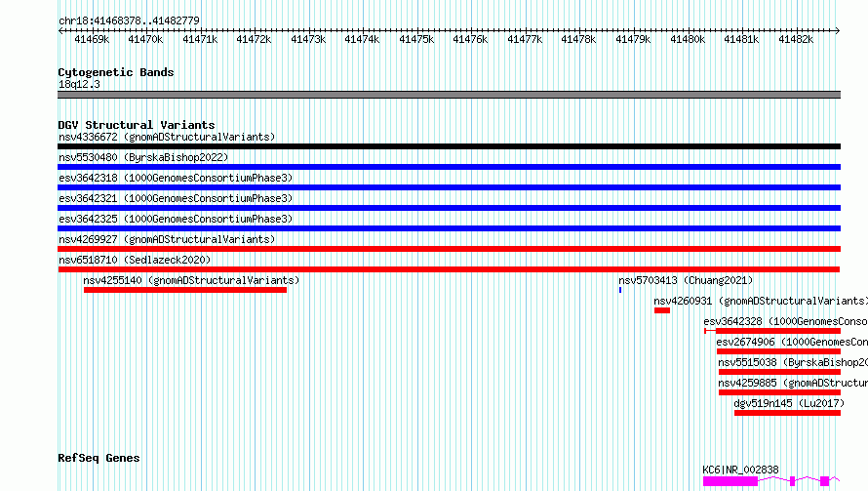Select the black nsv4336672 variant bar
Image resolution: width=868 pixels, height=491 pixels.
click(449, 146)
